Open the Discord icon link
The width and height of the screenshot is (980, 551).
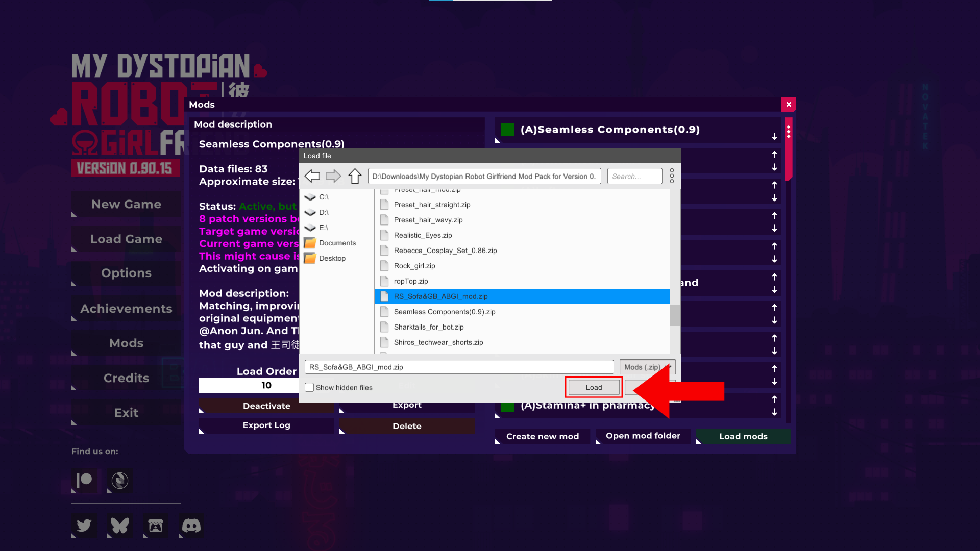coord(191,525)
